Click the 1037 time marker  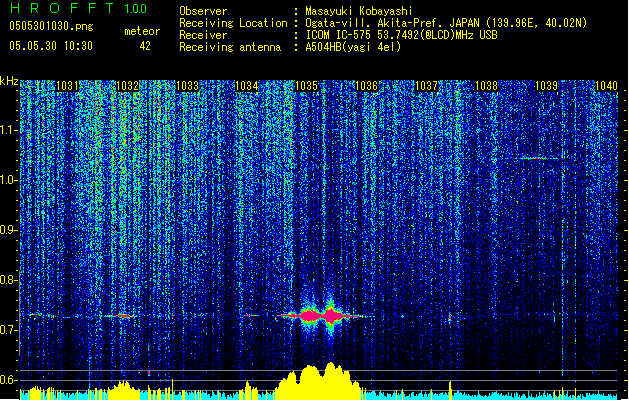[x=426, y=86]
